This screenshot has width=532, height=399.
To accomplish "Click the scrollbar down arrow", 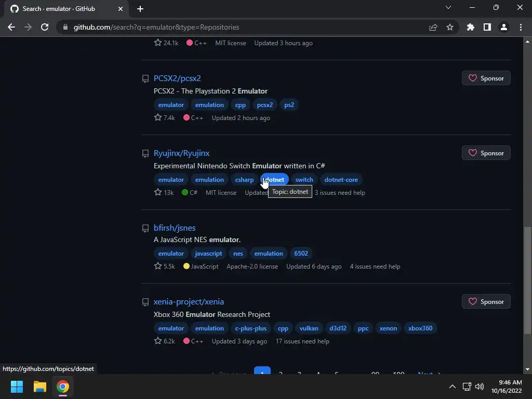I will tap(527, 369).
